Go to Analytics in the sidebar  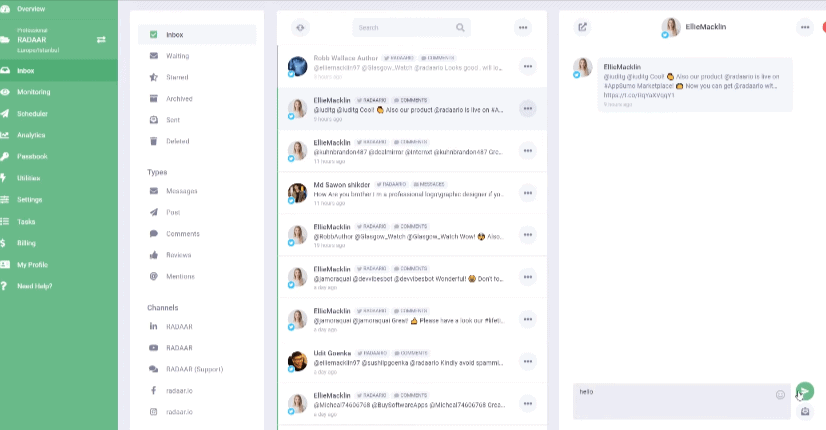coord(31,135)
